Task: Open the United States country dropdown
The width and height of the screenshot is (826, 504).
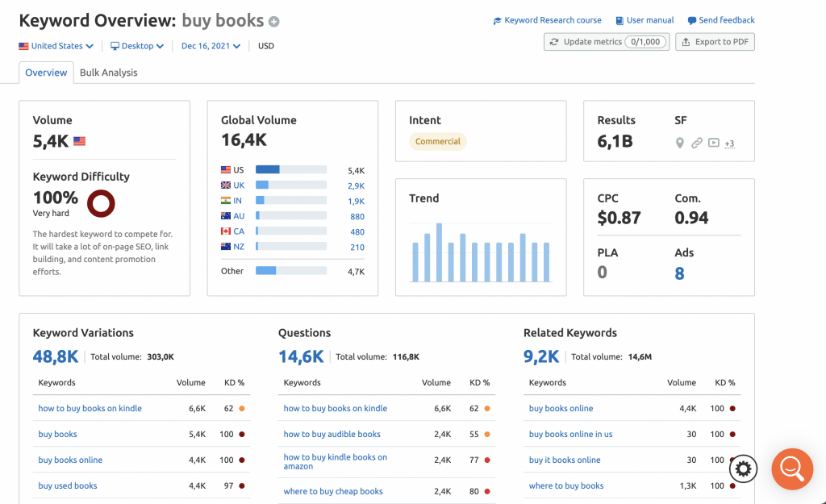Action: click(56, 46)
